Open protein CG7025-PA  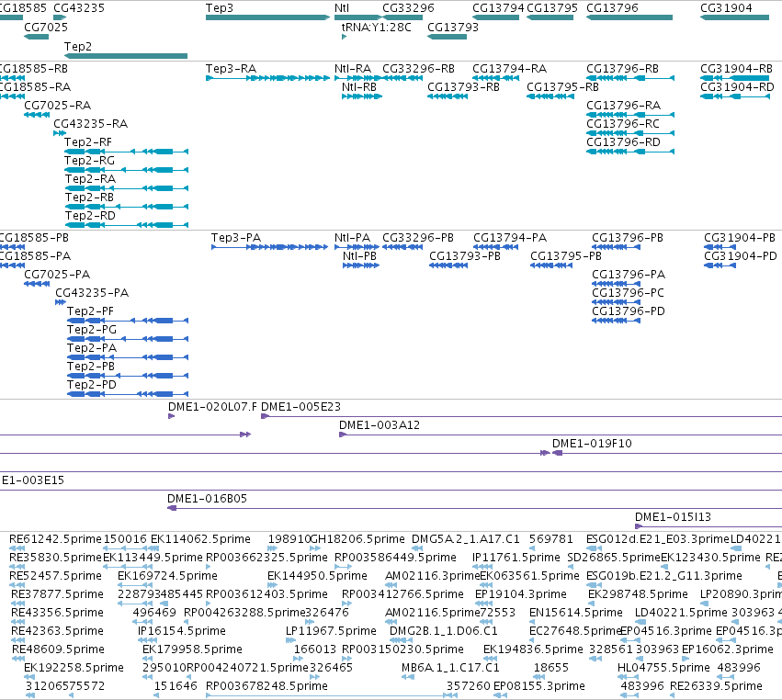(x=57, y=275)
